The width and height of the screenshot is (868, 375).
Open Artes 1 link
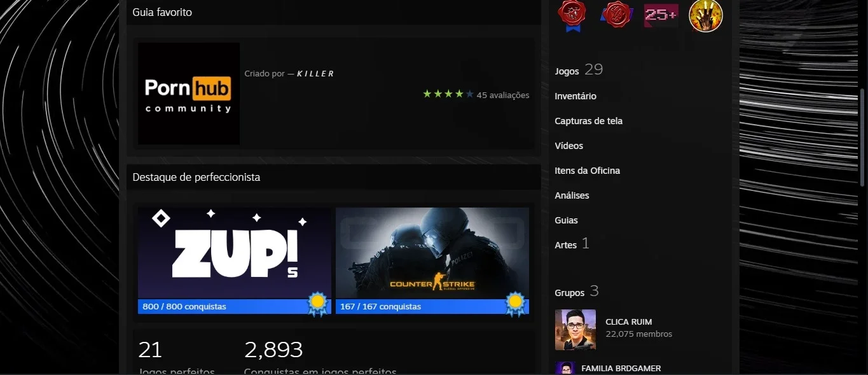[x=572, y=244]
